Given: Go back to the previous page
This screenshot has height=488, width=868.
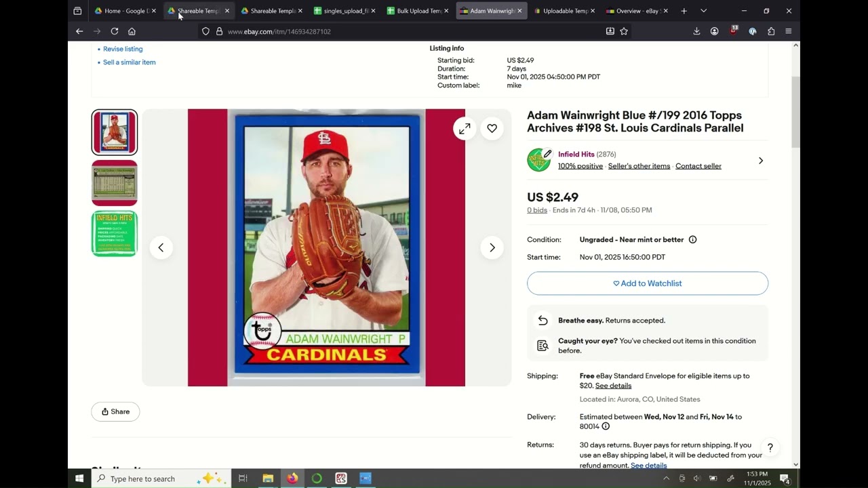Looking at the screenshot, I should 79,31.
